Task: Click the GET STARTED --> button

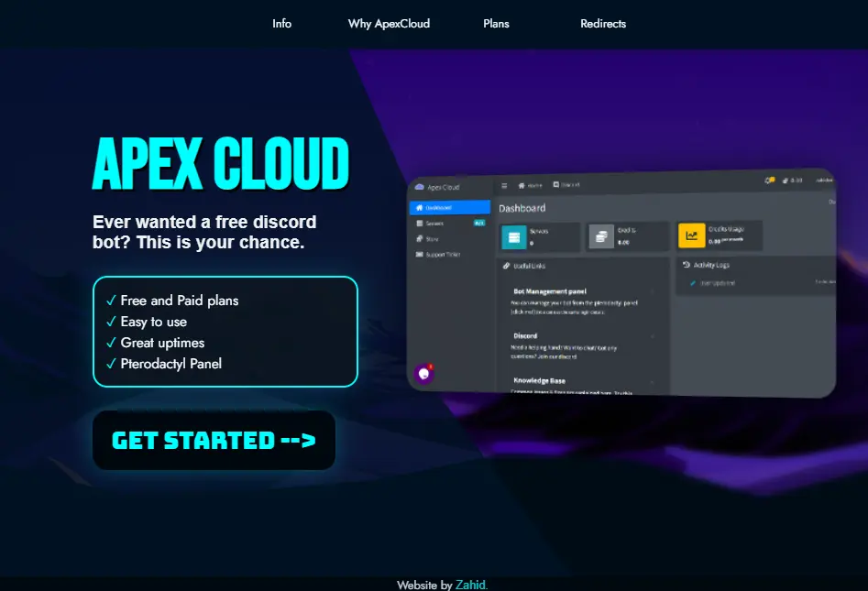Action: (214, 441)
